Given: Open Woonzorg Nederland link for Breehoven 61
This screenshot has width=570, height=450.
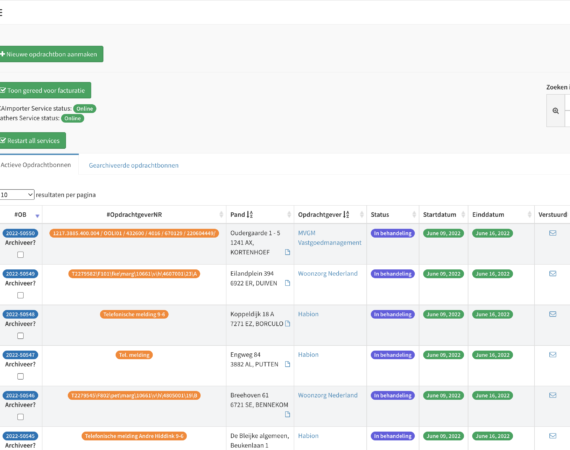Looking at the screenshot, I should click(328, 395).
